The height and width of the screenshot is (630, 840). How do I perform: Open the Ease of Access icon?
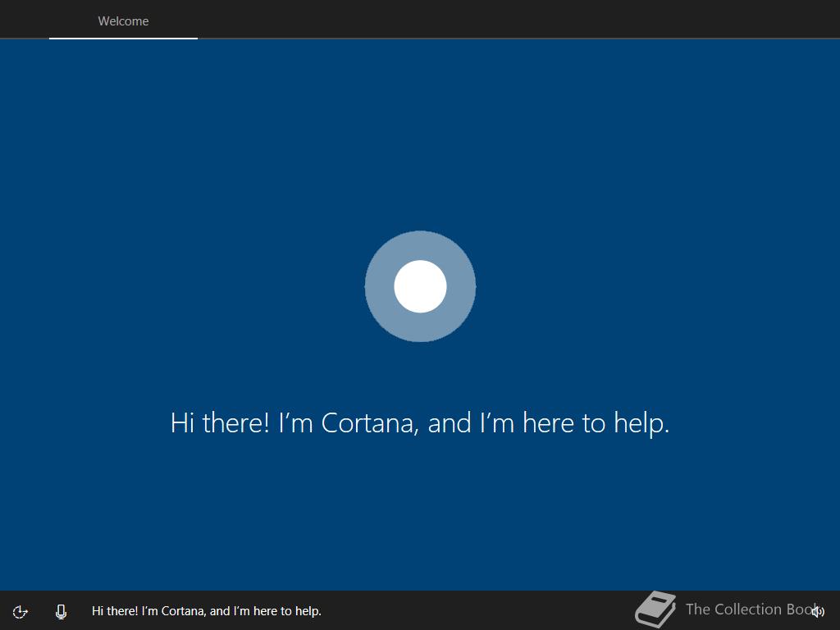coord(20,611)
